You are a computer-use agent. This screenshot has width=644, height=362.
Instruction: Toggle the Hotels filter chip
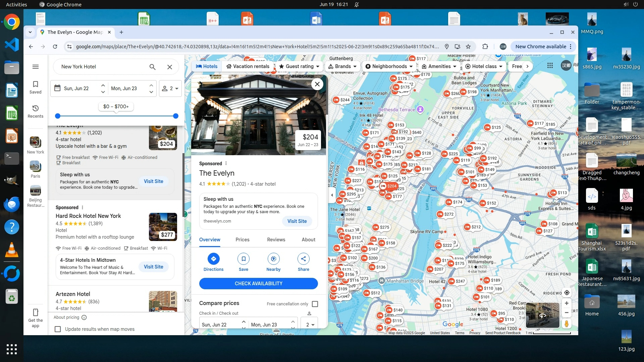pos(207,66)
